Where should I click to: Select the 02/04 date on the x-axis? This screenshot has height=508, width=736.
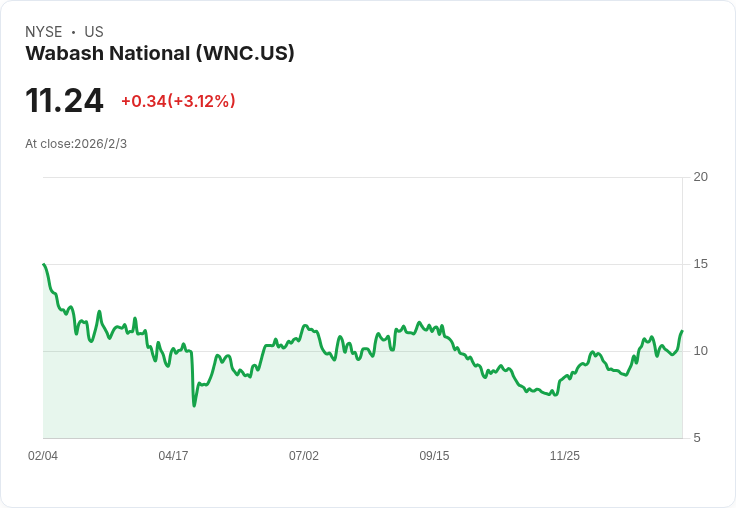pos(43,456)
